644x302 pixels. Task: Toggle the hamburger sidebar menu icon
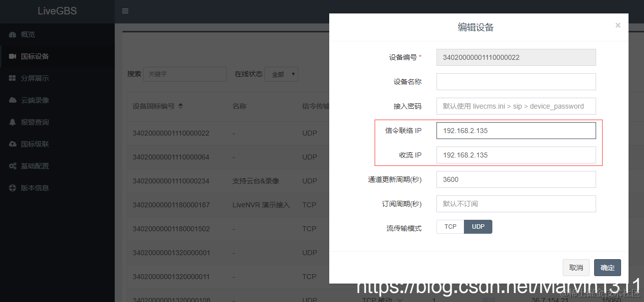(x=125, y=11)
